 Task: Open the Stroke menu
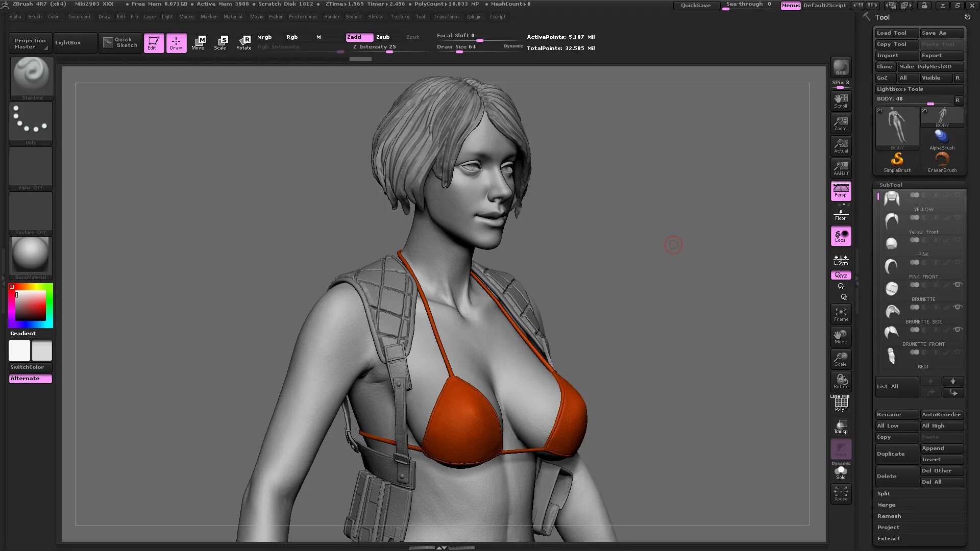(375, 17)
